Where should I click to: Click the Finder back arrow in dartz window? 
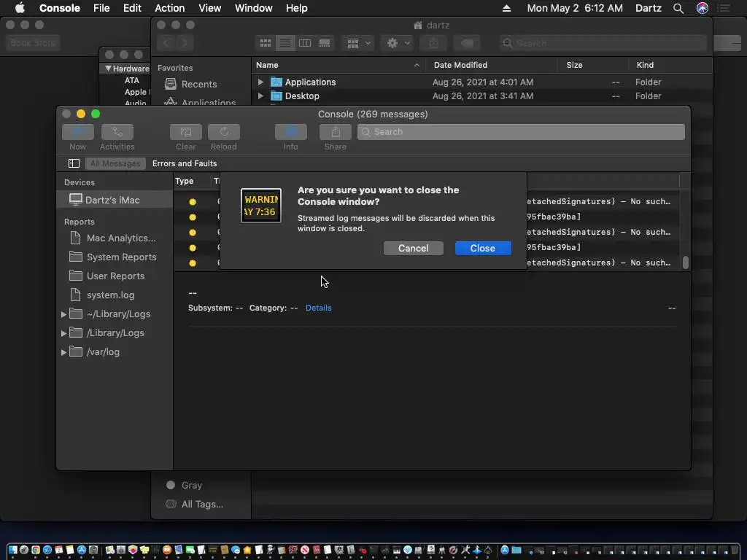(166, 43)
